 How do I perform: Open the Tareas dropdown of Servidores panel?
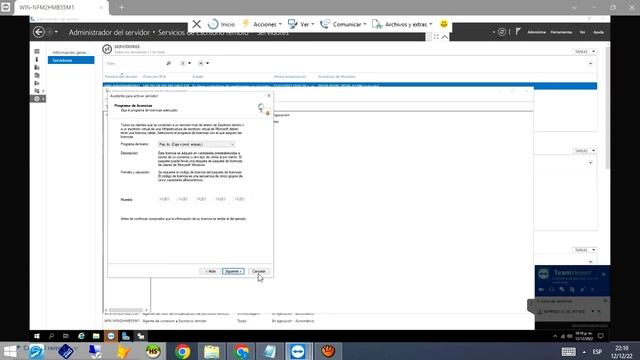coord(584,52)
